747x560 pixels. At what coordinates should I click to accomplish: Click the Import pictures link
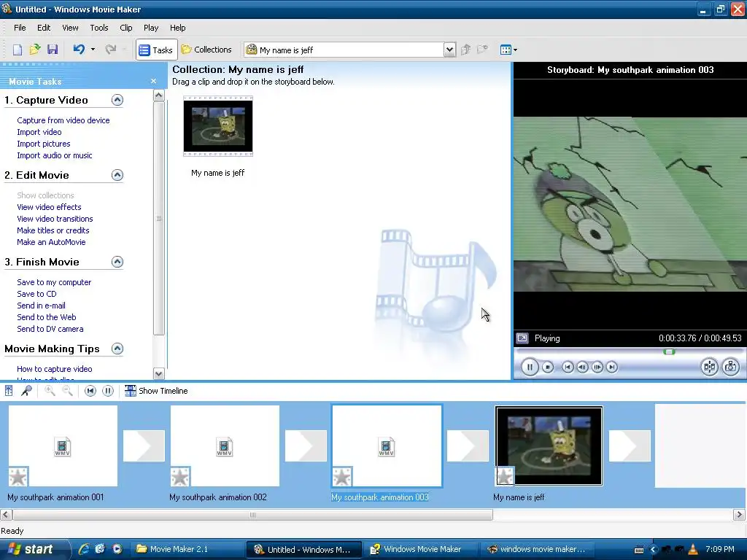coord(44,144)
